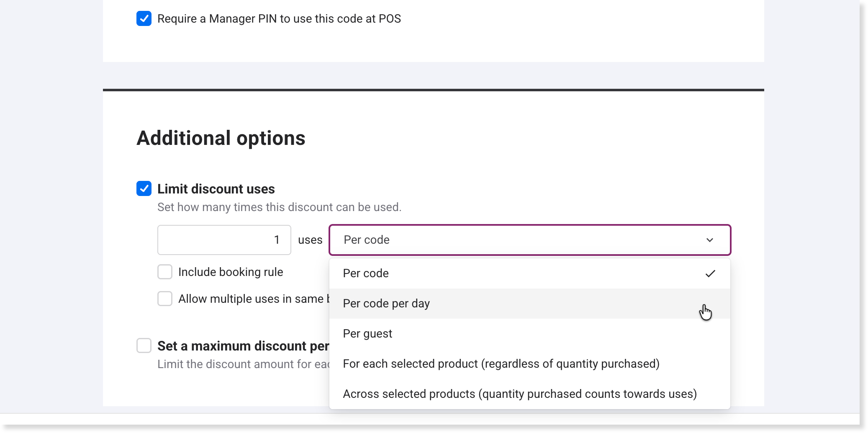Image resolution: width=868 pixels, height=433 pixels.
Task: Click the Include booking rule label text
Action: (231, 272)
